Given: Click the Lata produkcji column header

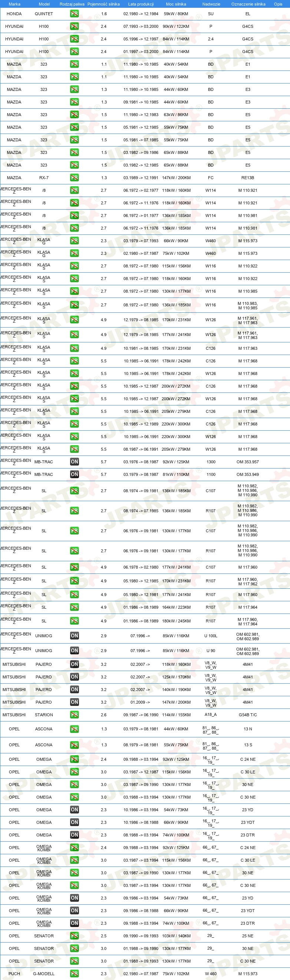Looking at the screenshot, I should (141, 4).
